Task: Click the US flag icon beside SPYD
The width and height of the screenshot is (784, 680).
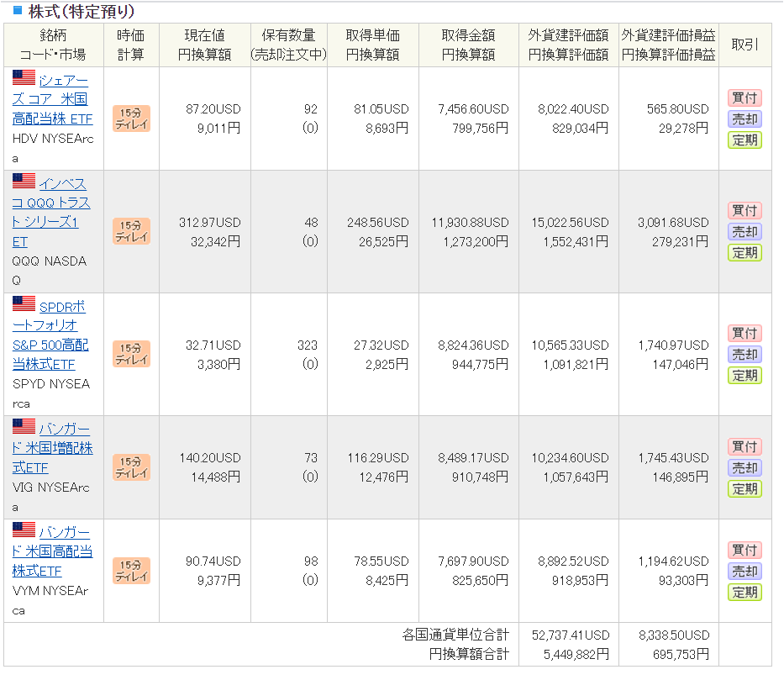Action: tap(24, 303)
